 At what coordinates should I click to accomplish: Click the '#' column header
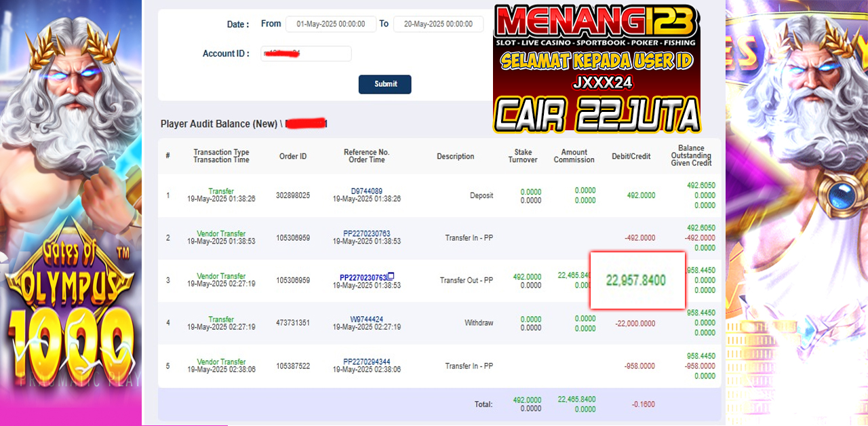pyautogui.click(x=168, y=157)
